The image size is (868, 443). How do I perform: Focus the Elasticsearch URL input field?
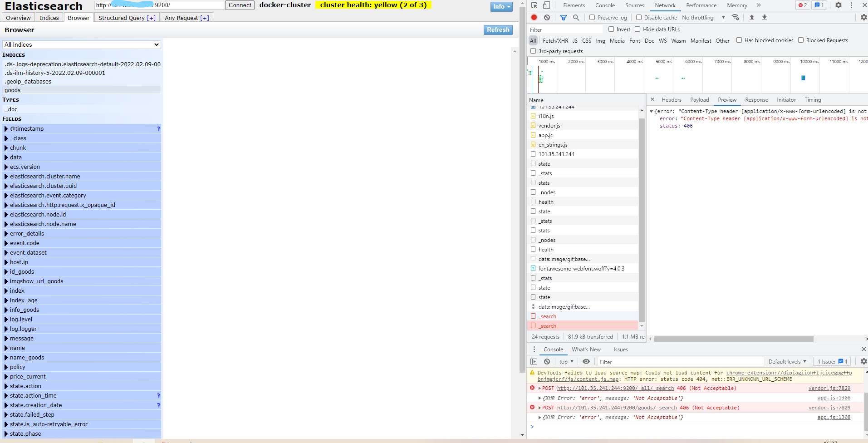(x=159, y=5)
